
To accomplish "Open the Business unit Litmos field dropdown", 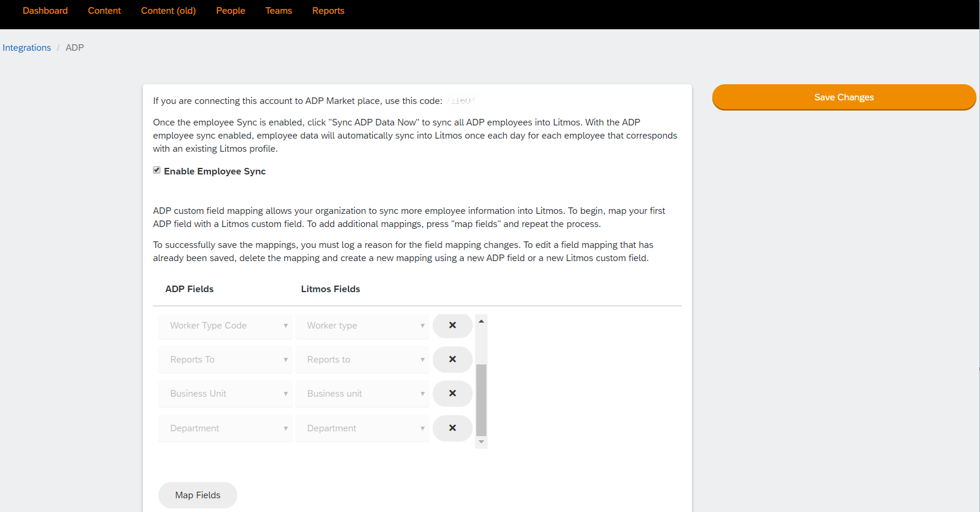I will click(362, 394).
